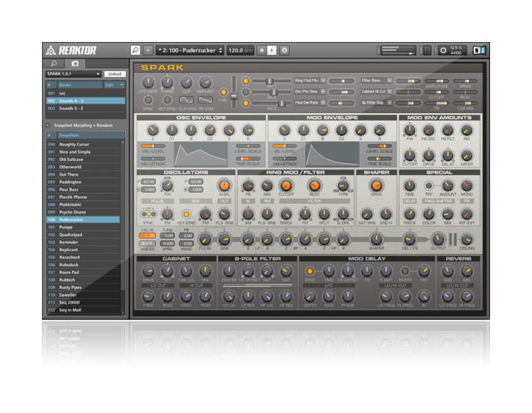Click the oscillator SYNC three-way switch

(148, 214)
